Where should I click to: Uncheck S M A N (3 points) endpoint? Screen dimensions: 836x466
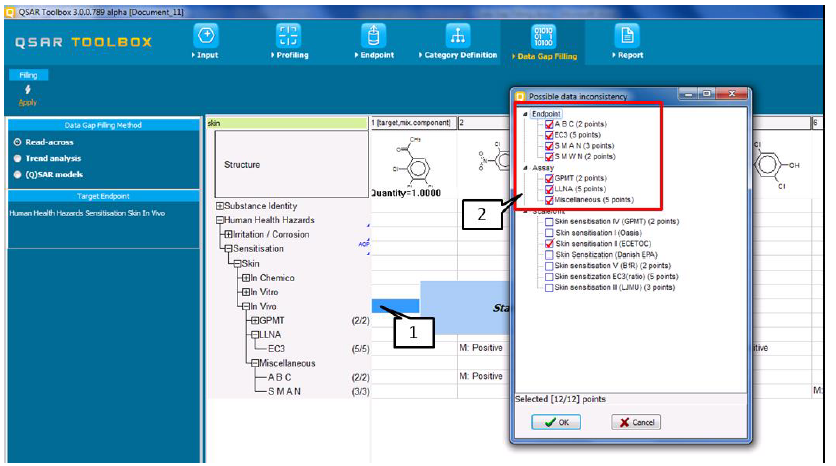(x=549, y=146)
